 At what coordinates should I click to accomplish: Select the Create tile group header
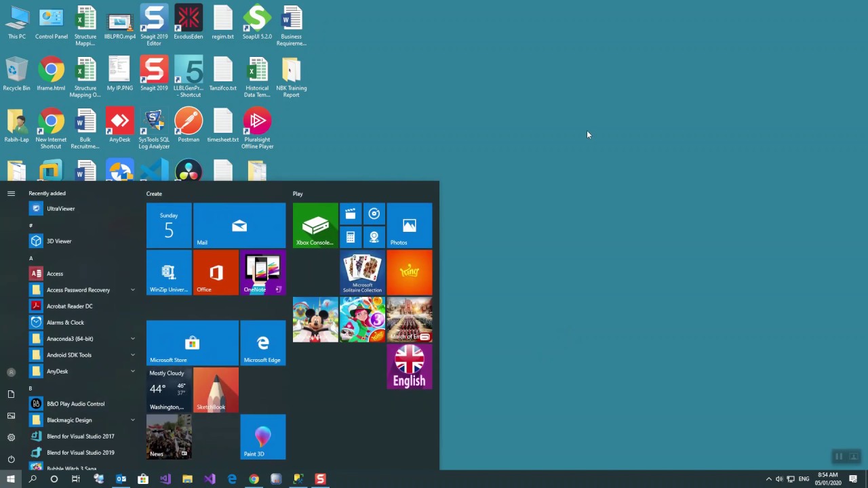pos(154,194)
